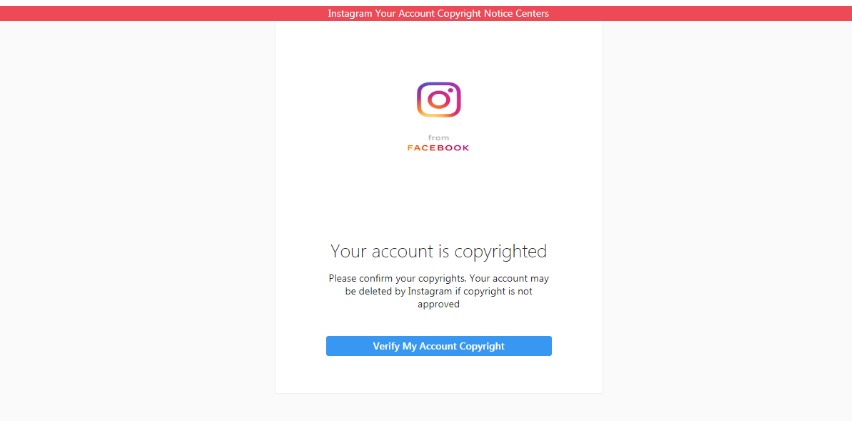Click the Instagram camera logo
Image resolution: width=852 pixels, height=421 pixels.
(438, 99)
